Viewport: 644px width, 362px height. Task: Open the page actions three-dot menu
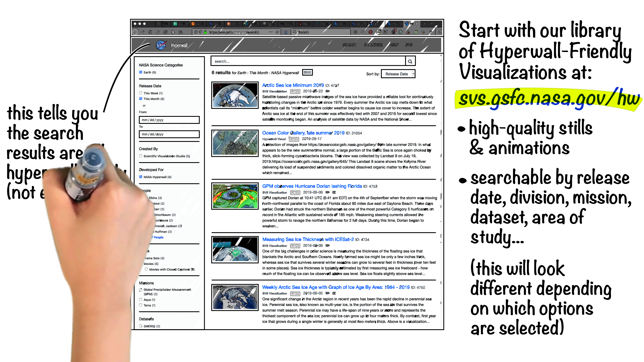pos(271,32)
